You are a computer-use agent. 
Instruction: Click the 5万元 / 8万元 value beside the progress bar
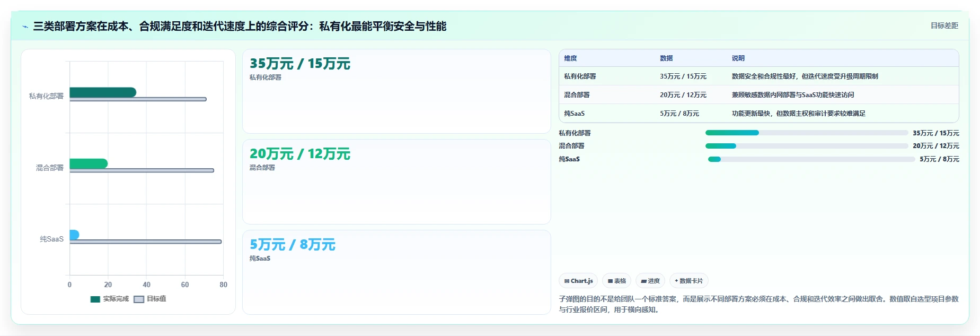coord(939,159)
